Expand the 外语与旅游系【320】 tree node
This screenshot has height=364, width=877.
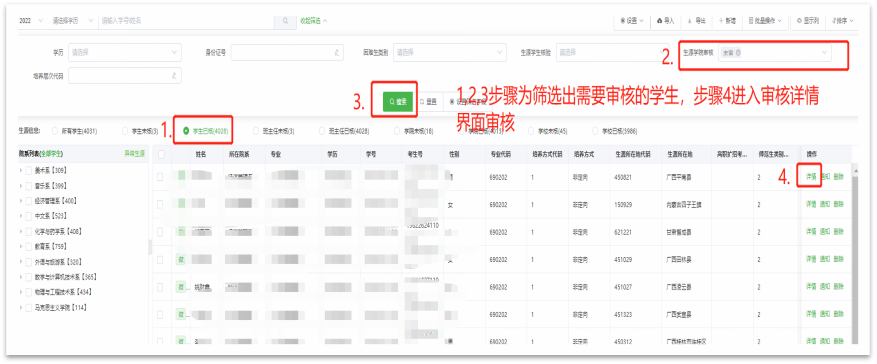tap(21, 261)
